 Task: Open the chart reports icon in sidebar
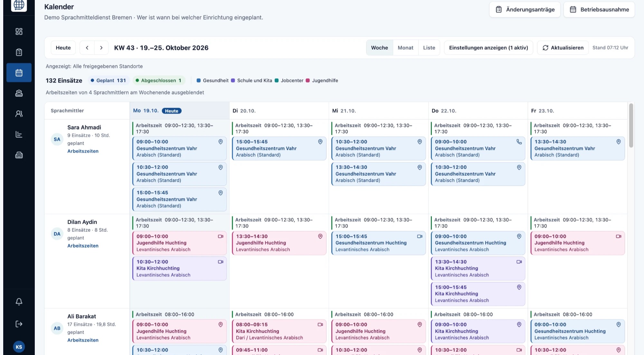19,134
